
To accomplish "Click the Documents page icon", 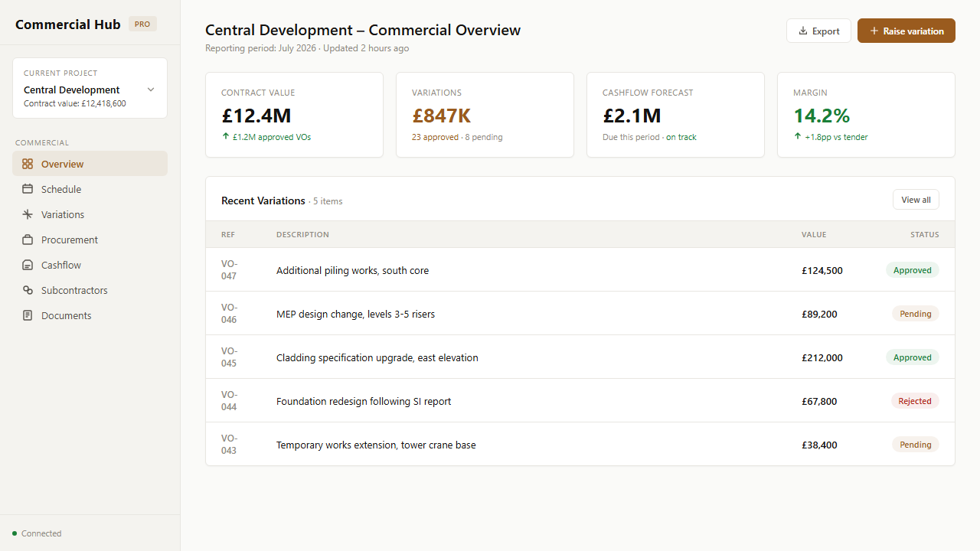I will (28, 315).
